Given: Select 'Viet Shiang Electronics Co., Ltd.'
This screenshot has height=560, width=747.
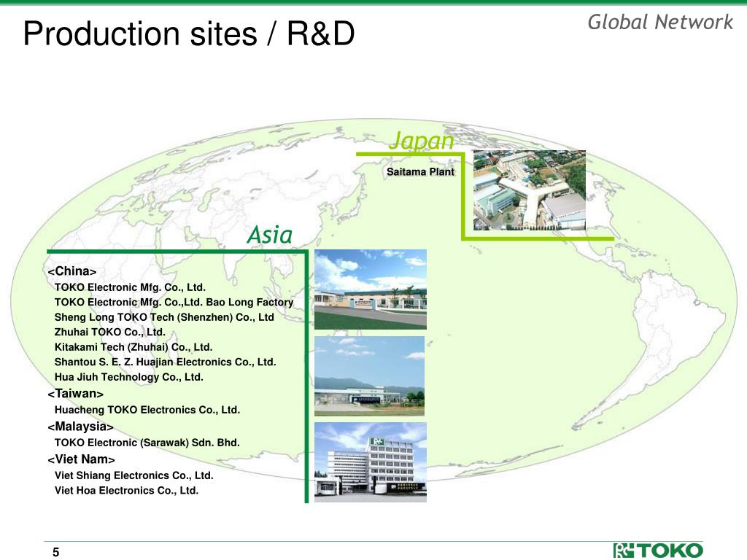Looking at the screenshot, I should click(134, 475).
